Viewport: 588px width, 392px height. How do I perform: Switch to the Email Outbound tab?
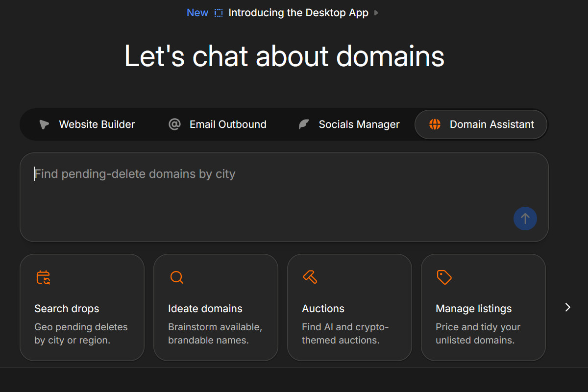click(218, 124)
